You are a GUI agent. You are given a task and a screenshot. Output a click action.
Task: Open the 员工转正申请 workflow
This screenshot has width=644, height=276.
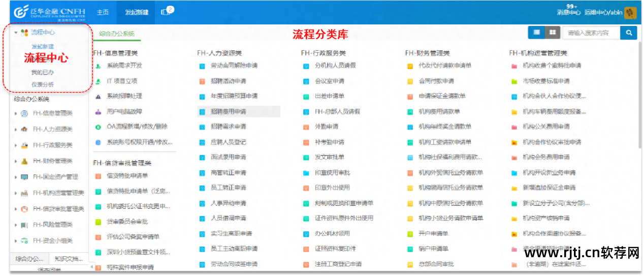(x=228, y=188)
